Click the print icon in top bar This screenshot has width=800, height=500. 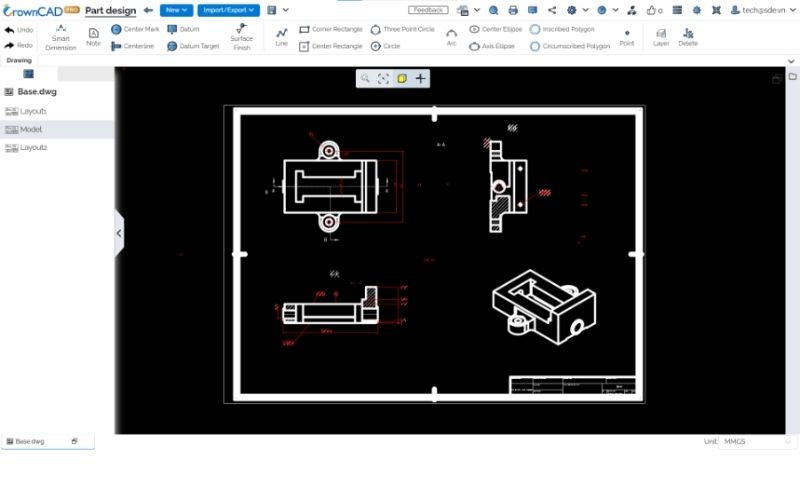[513, 10]
